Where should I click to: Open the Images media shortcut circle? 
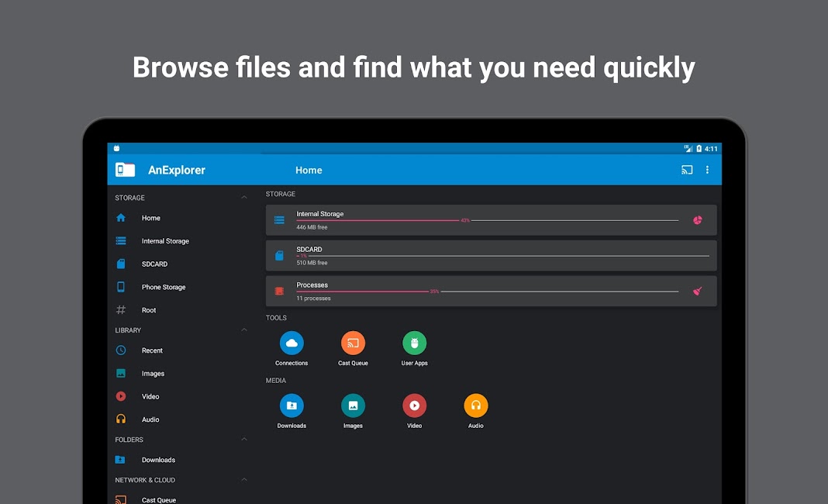(x=353, y=406)
